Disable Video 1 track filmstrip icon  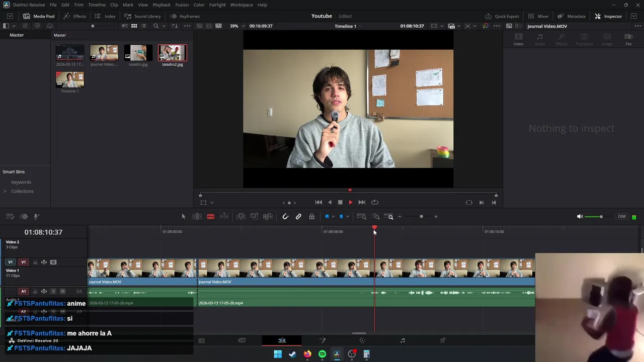53,262
